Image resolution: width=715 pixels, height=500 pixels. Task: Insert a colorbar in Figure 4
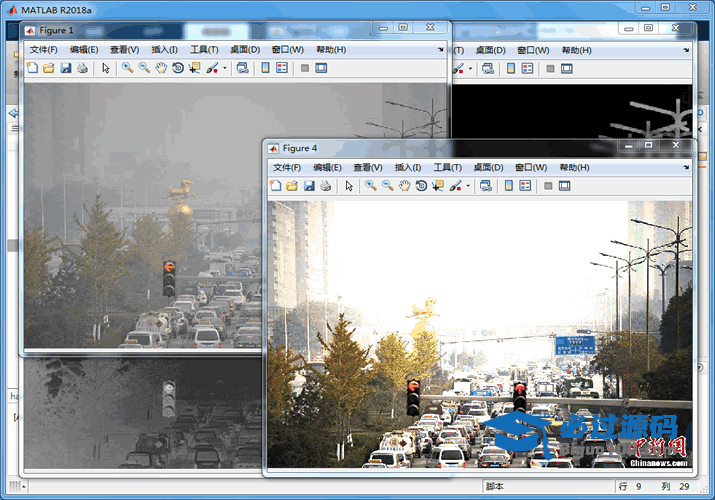(x=509, y=186)
